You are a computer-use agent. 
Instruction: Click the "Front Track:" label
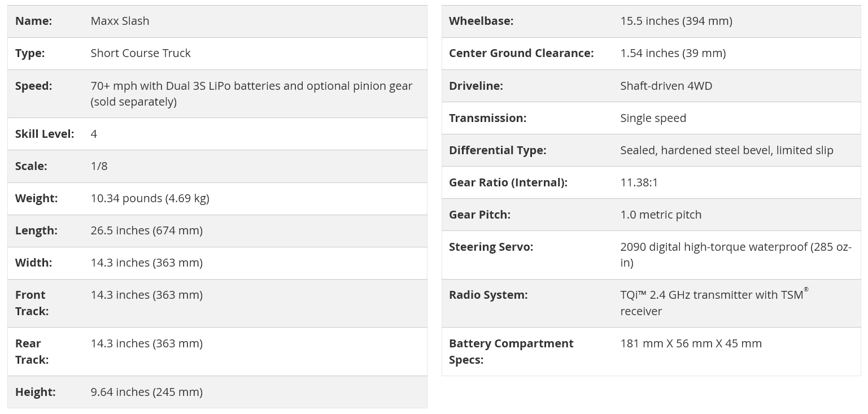tap(32, 303)
